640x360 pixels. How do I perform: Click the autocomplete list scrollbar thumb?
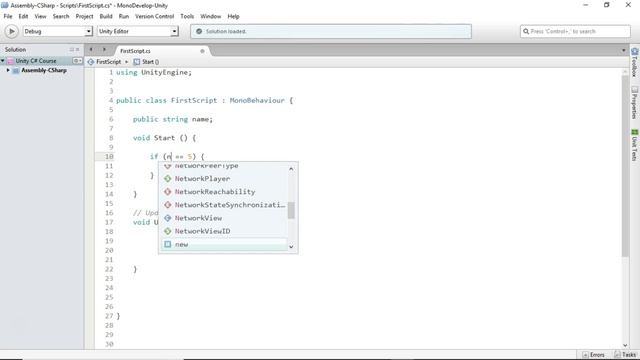(x=291, y=210)
